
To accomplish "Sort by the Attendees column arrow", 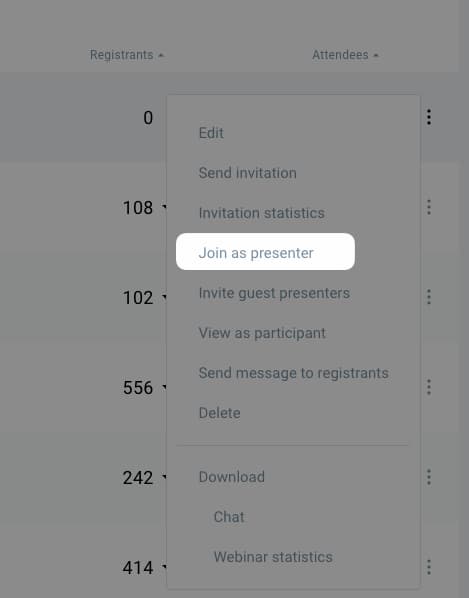I will click(376, 56).
